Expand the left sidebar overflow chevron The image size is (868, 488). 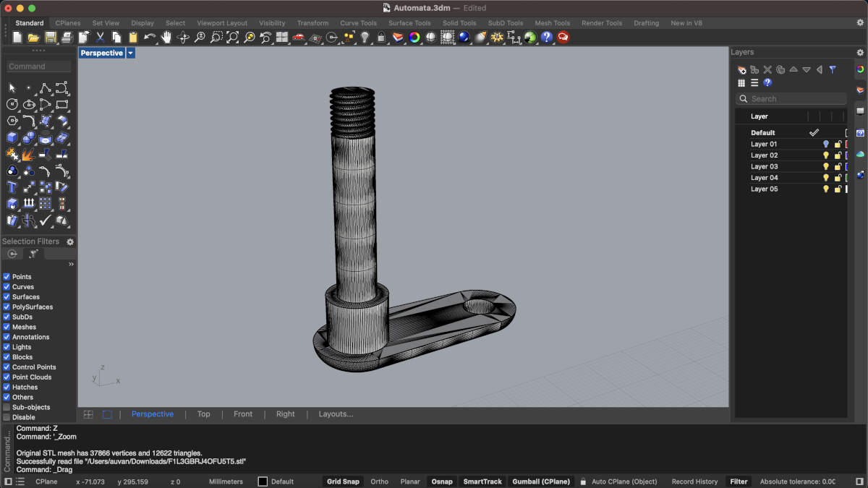71,265
